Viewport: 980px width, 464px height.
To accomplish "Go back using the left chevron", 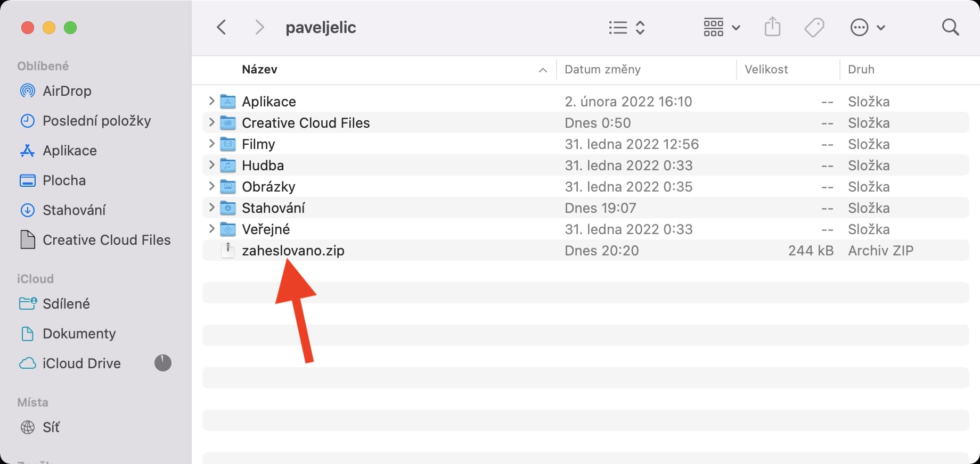I will coord(222,27).
